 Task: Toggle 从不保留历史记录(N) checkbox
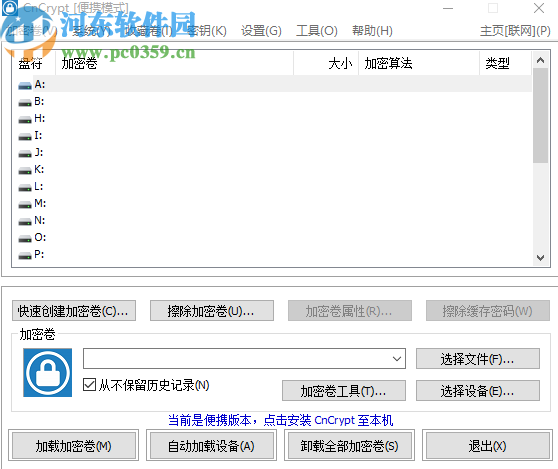[x=89, y=385]
